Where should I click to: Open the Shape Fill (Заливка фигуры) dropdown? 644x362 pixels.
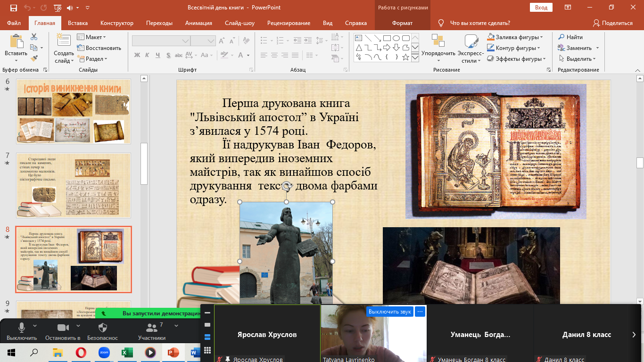(x=515, y=37)
